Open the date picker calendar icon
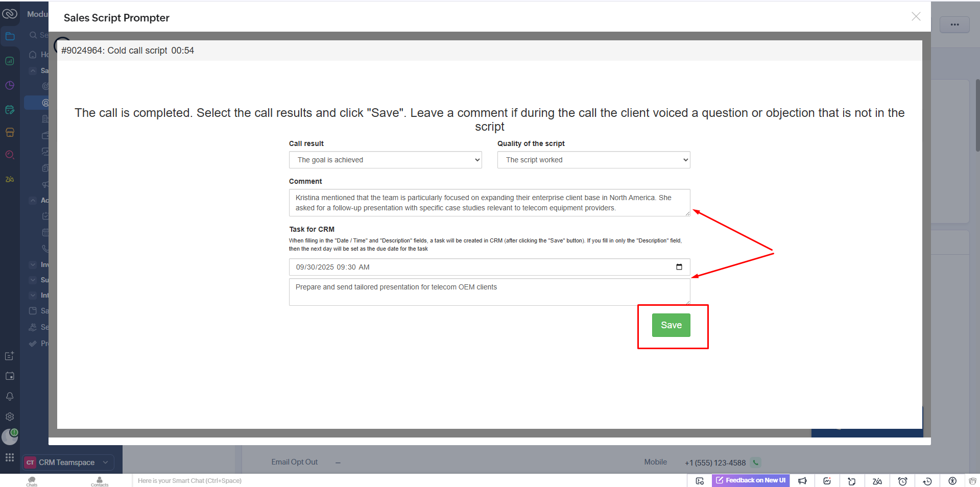Viewport: 980px width, 487px height. tap(679, 267)
